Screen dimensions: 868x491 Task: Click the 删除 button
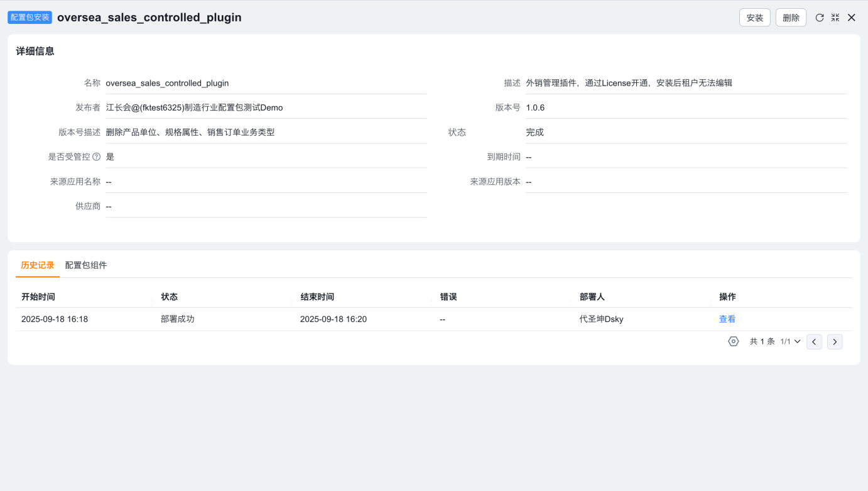point(791,18)
